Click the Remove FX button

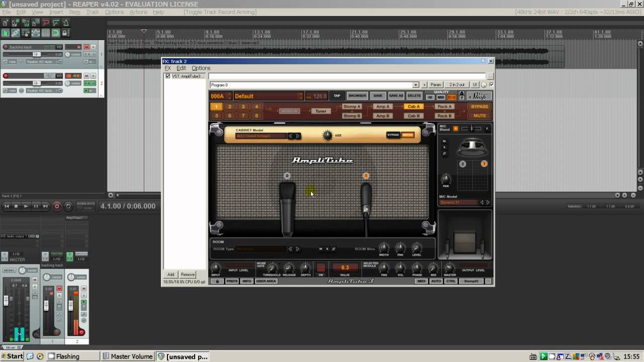(188, 275)
